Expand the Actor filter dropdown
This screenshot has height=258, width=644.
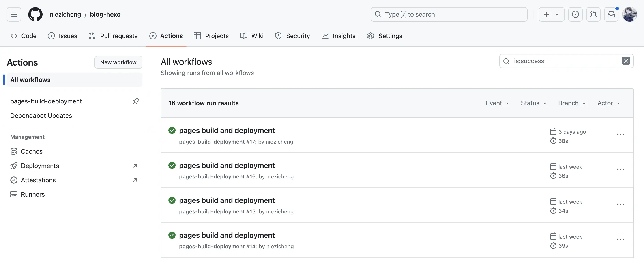point(609,103)
